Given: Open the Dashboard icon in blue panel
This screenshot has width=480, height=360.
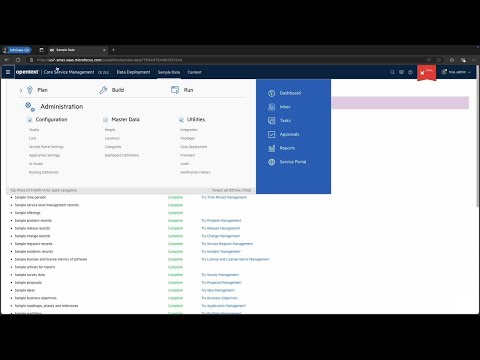Looking at the screenshot, I should 272,93.
